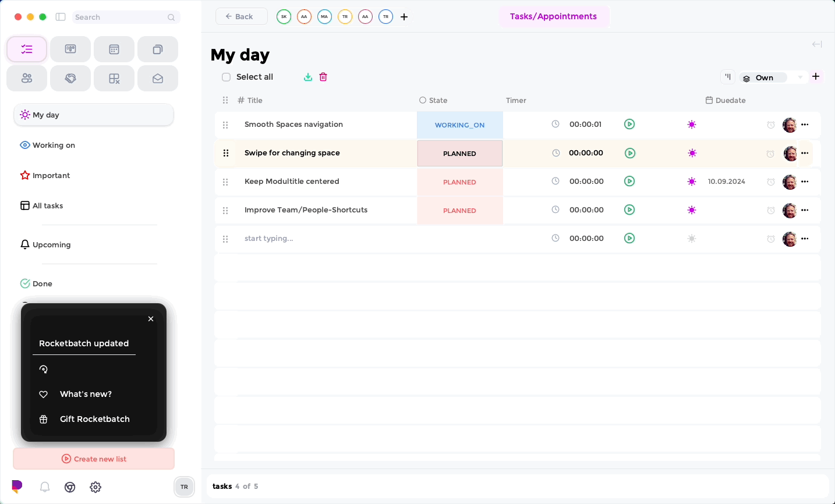Open the Important list in sidebar
Screen dimensions: 835x504
coord(51,176)
